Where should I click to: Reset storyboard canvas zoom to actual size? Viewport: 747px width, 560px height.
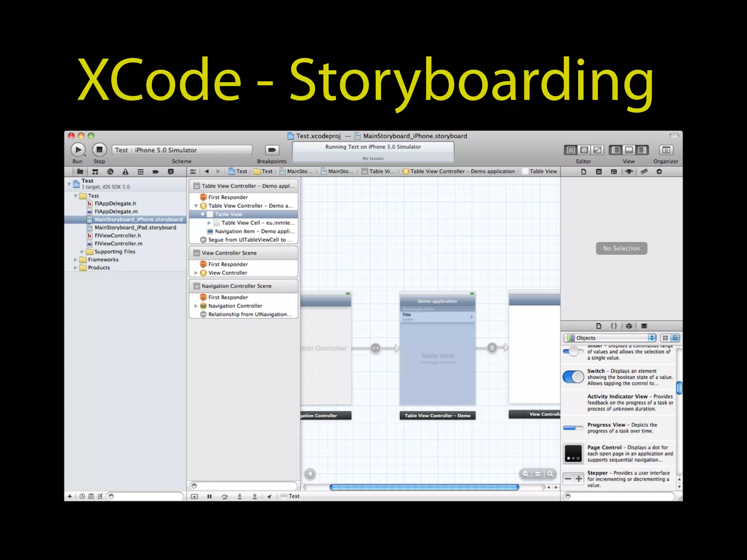(538, 474)
